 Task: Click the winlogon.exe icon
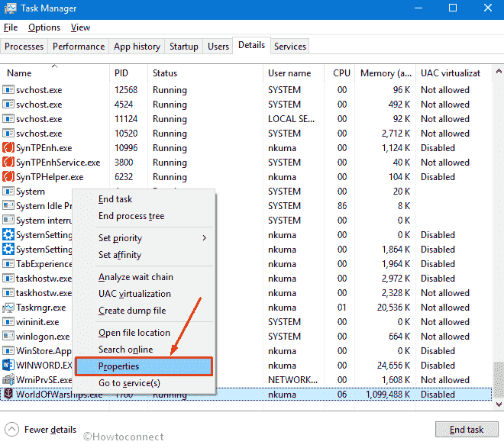pos(8,337)
